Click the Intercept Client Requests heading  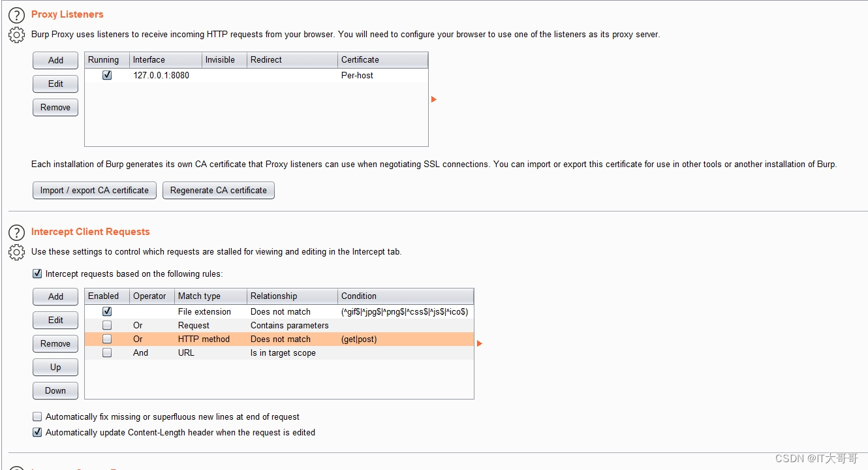click(x=91, y=232)
